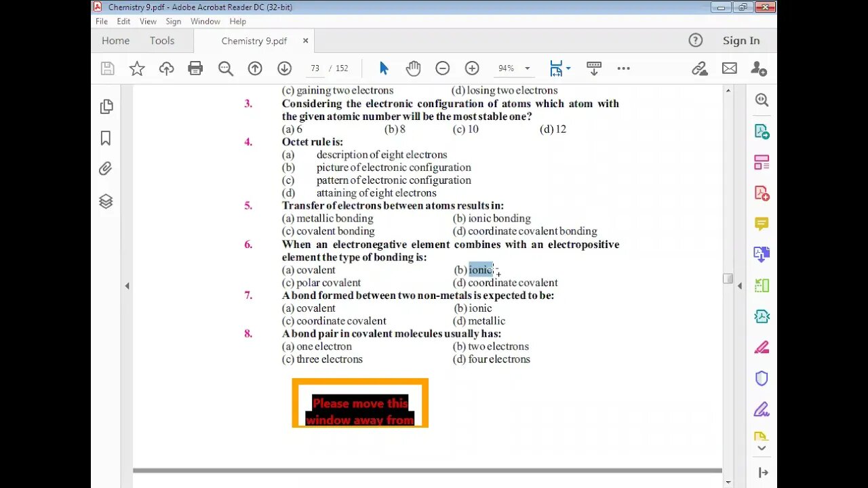Open the bookmarks panel in left sidebar

[x=106, y=138]
